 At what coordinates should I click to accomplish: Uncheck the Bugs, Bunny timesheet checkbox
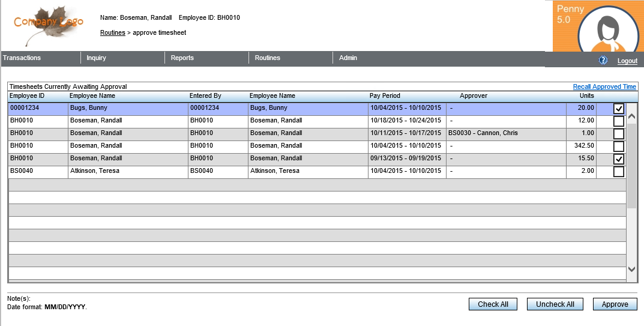pos(618,109)
